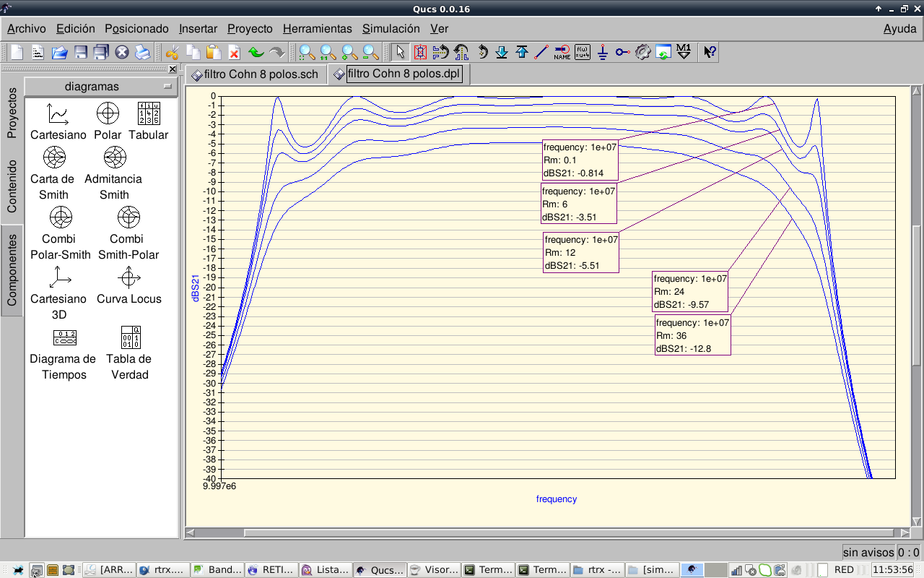The width and height of the screenshot is (924, 578).
Task: Insert a port symbol from the toolbar
Action: tap(622, 52)
